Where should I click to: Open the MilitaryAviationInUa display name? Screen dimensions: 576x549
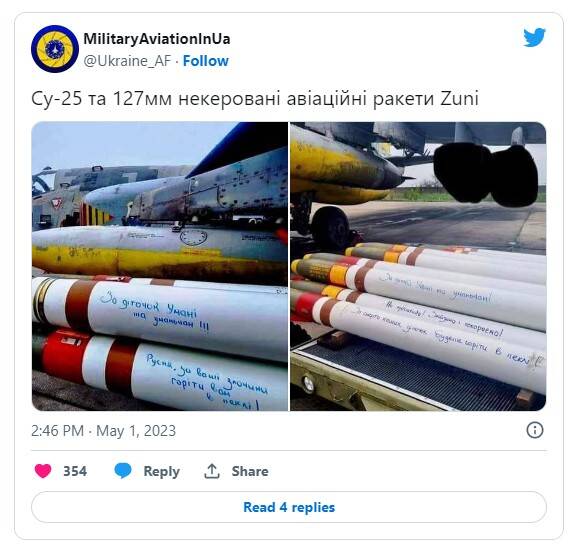(x=157, y=39)
